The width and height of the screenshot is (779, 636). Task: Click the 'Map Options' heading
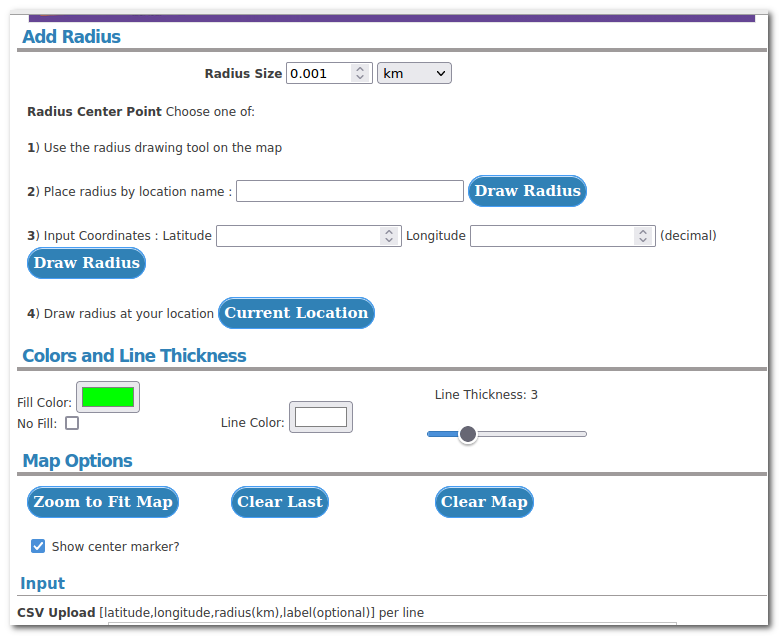78,461
